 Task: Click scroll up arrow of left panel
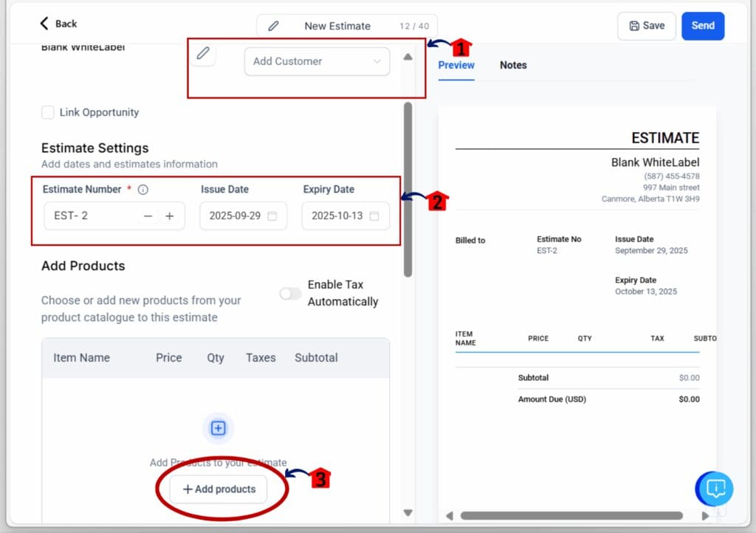point(408,57)
